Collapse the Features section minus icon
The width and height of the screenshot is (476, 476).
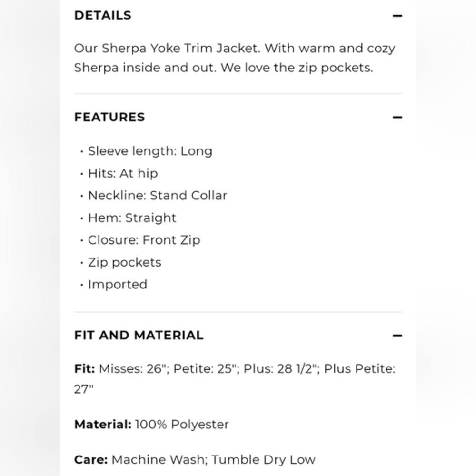(397, 117)
